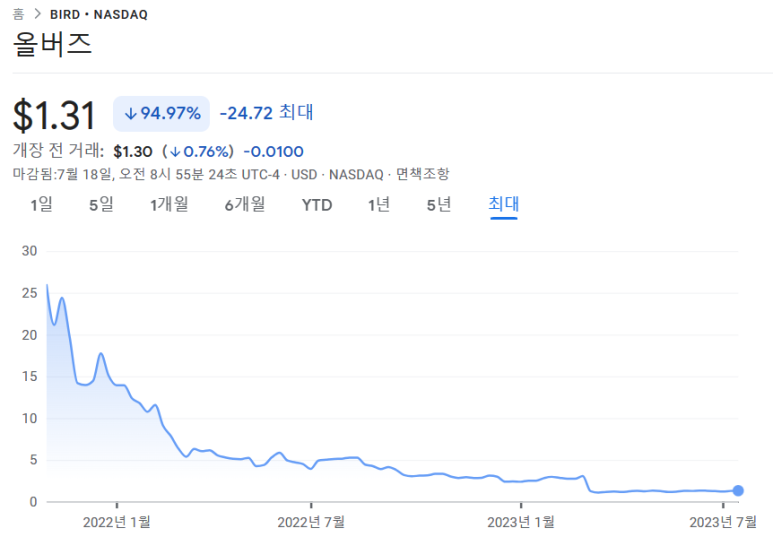Go to 홈 breadcrumb link
The width and height of the screenshot is (773, 537).
(18, 14)
